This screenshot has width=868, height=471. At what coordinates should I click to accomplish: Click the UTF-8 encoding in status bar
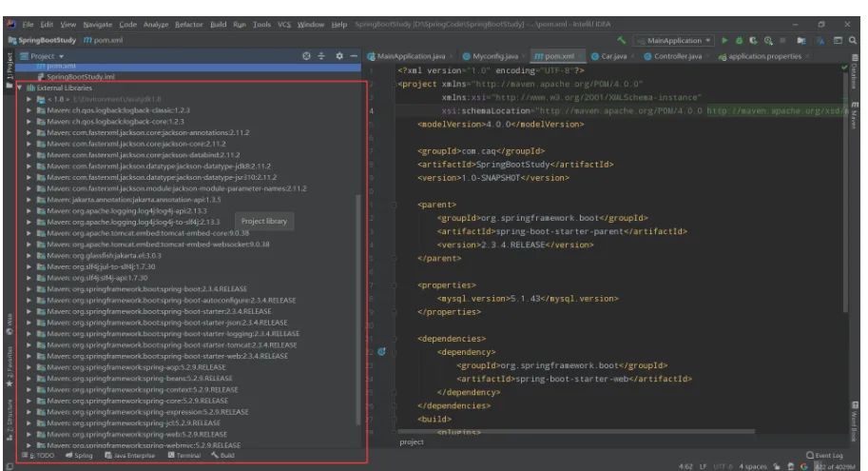723,466
